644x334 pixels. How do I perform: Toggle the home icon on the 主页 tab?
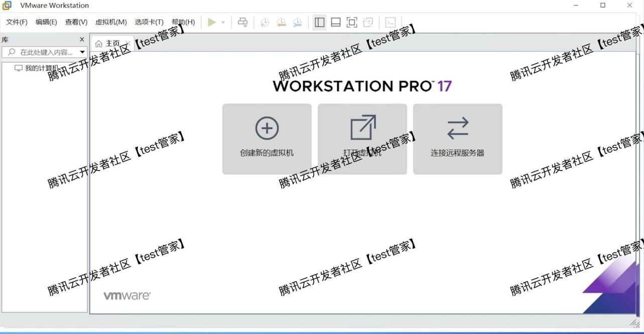tap(98, 43)
